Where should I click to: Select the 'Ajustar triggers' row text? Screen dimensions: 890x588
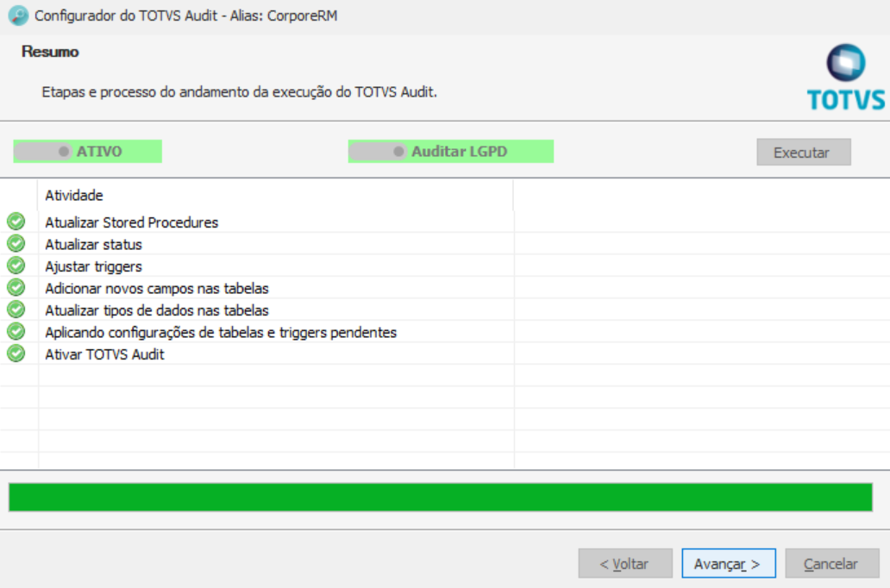point(94,266)
